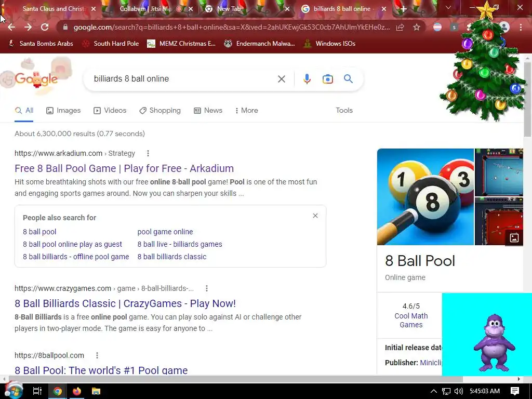Expand the More search filters menu
Image resolution: width=532 pixels, height=399 pixels.
point(246,111)
